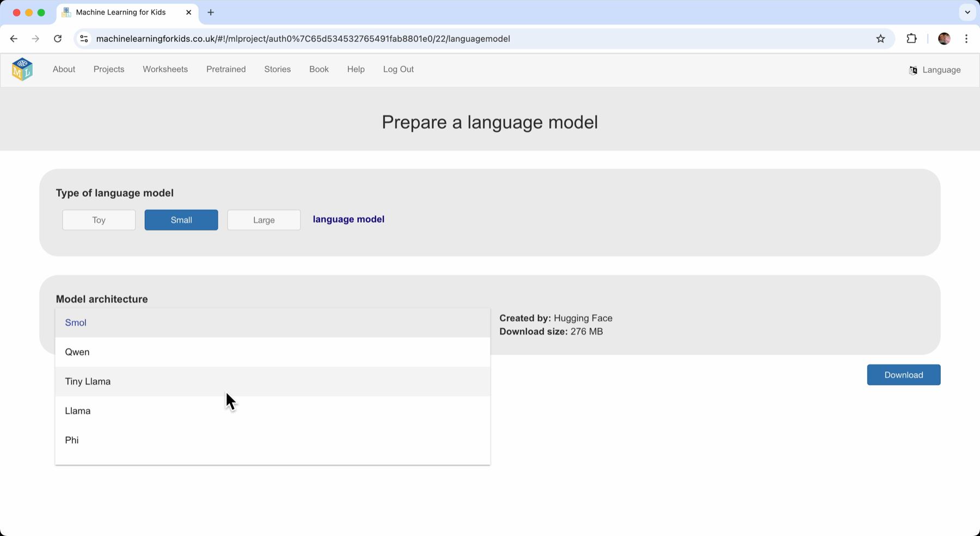This screenshot has height=536, width=980.
Task: Go to the Worksheets page
Action: point(165,69)
